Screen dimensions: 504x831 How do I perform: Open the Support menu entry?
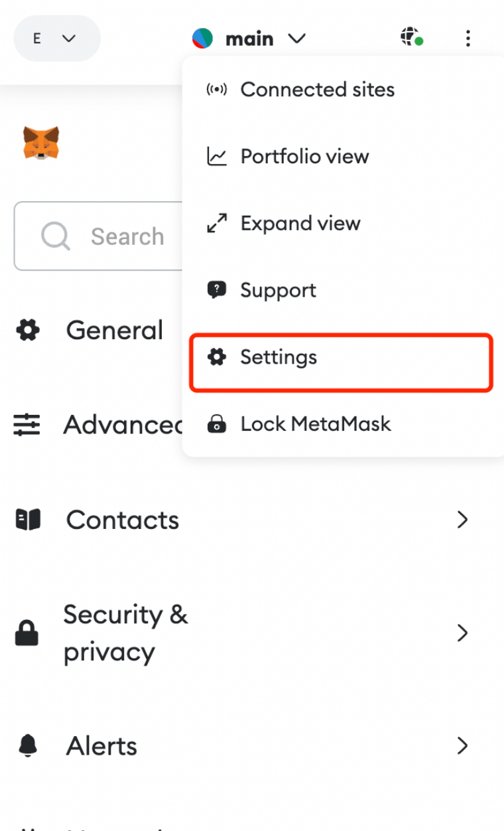(x=343, y=290)
